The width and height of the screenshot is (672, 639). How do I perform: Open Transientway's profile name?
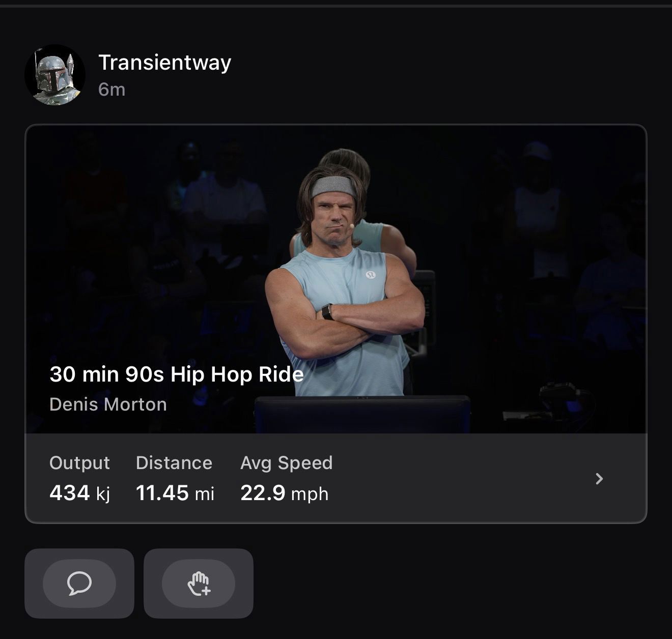pyautogui.click(x=165, y=63)
